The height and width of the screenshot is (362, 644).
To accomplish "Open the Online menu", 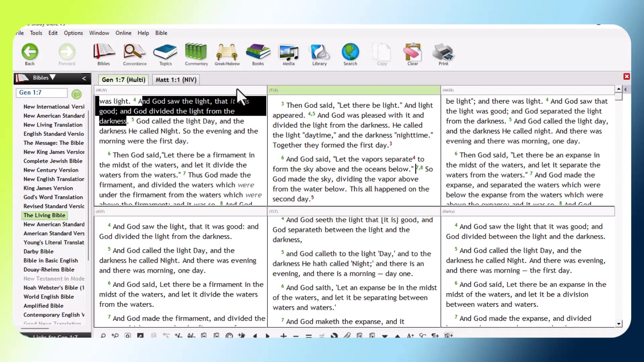I will [x=123, y=33].
